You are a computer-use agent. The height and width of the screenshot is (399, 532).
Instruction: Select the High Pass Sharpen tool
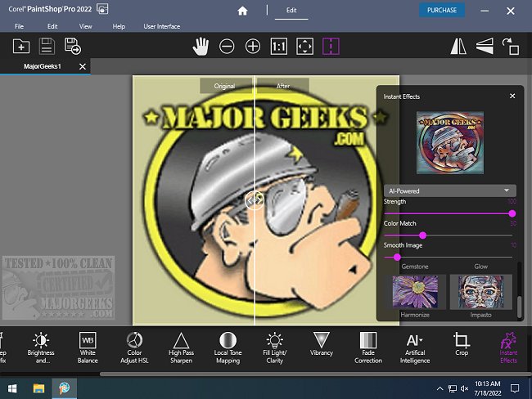click(181, 347)
